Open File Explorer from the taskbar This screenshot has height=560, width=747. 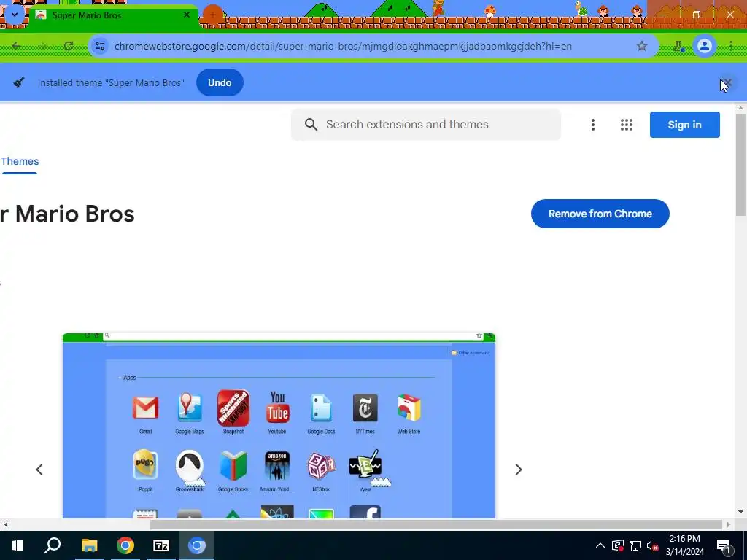point(89,545)
